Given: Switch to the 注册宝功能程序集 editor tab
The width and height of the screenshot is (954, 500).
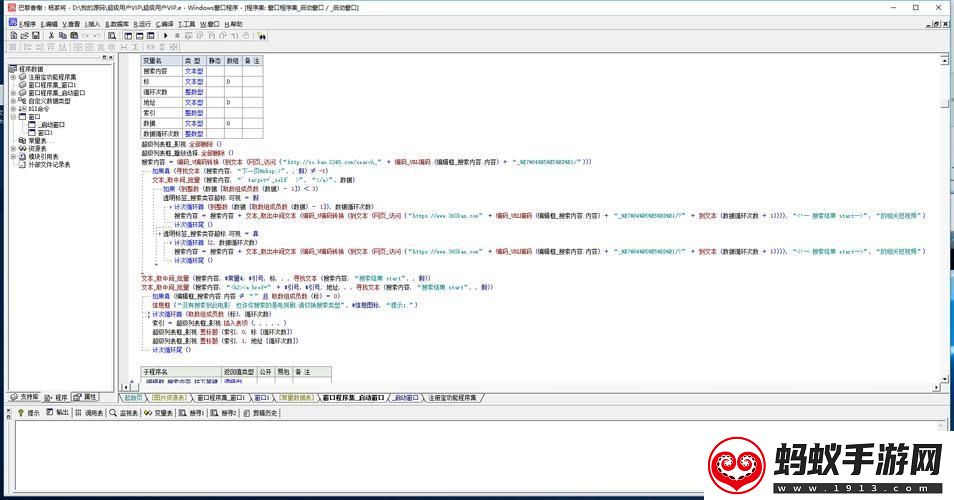Looking at the screenshot, I should click(453, 397).
